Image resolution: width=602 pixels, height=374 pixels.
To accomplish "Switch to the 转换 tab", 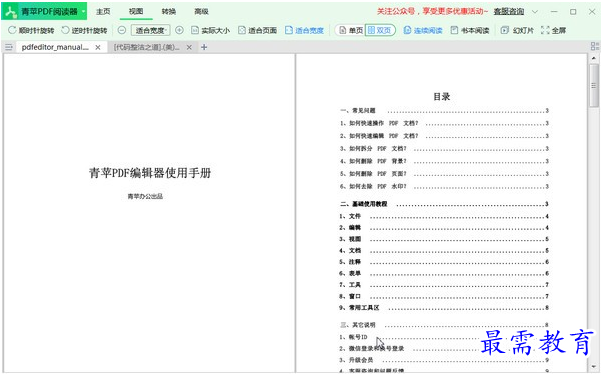I will pos(169,11).
